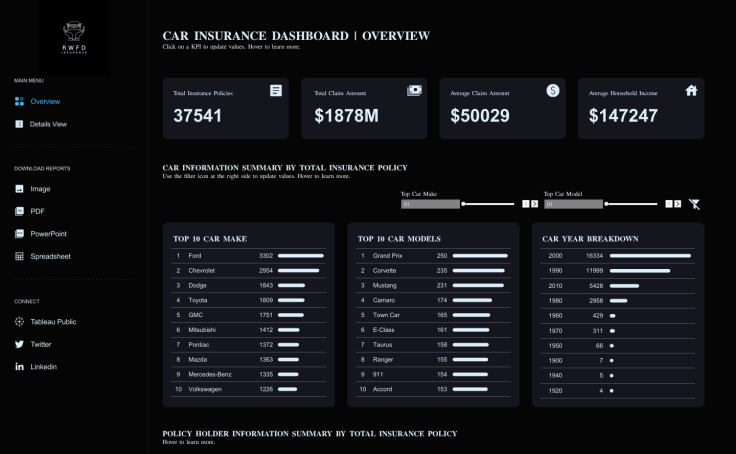Select Overview in the main menu

pos(44,101)
